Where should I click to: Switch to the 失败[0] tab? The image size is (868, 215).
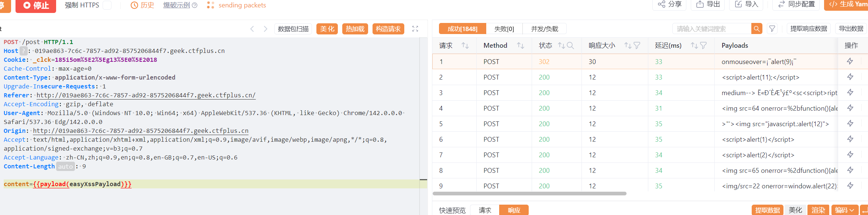[504, 29]
